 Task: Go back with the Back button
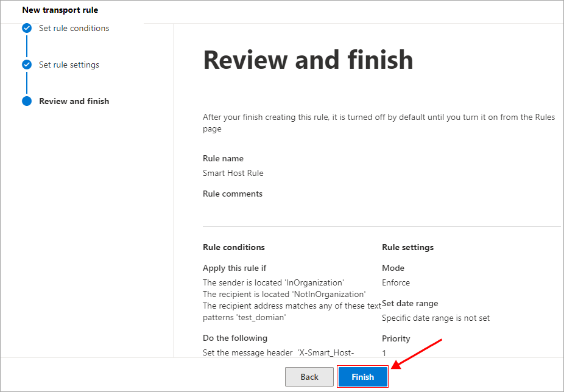(x=309, y=377)
